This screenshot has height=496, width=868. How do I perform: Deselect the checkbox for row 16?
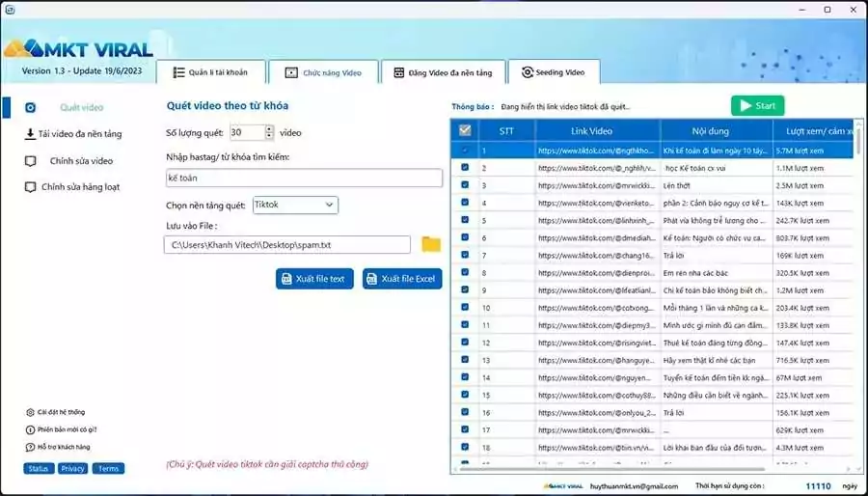click(465, 412)
